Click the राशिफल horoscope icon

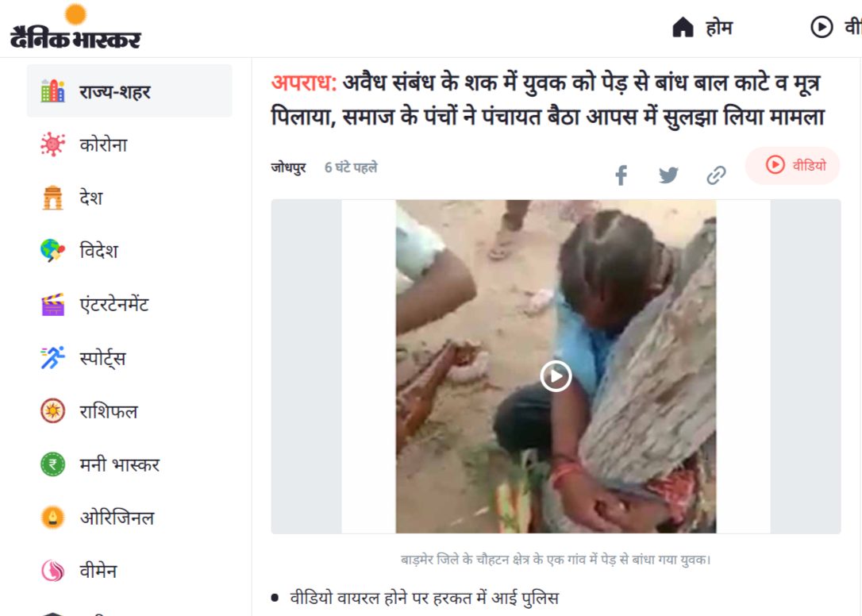(52, 411)
